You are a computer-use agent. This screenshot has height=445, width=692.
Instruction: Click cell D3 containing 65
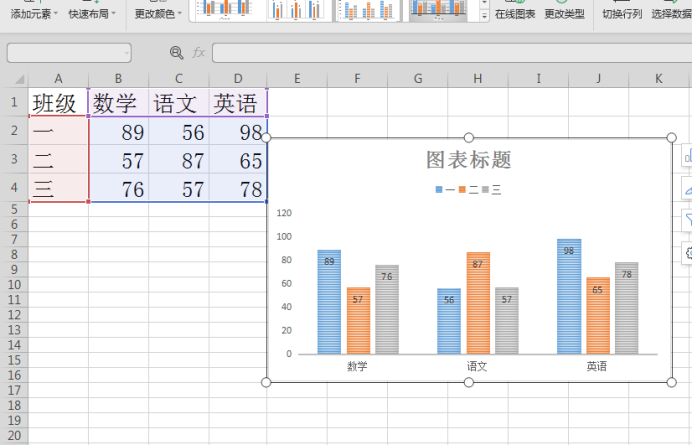238,159
